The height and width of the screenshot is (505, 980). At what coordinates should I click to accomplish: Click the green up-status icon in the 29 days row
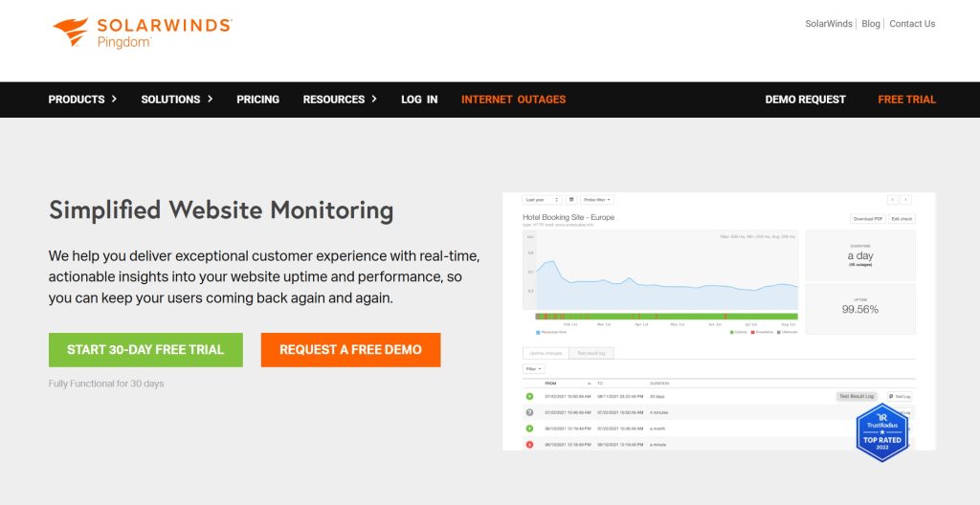pyautogui.click(x=529, y=396)
